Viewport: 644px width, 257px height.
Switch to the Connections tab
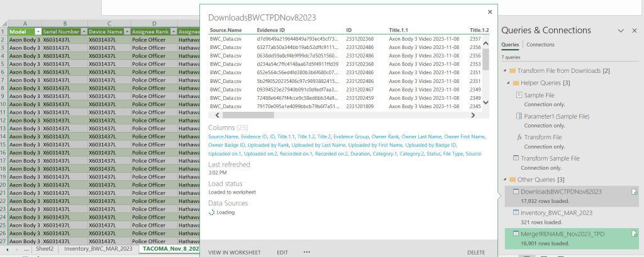point(540,45)
